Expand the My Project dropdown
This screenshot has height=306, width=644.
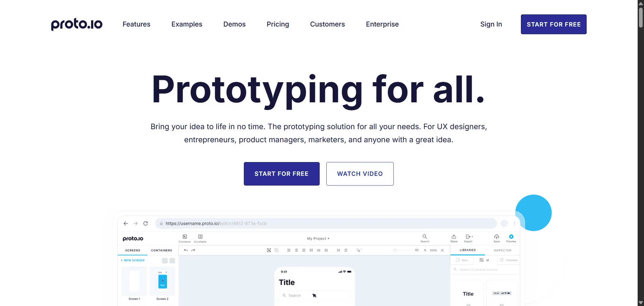318,239
